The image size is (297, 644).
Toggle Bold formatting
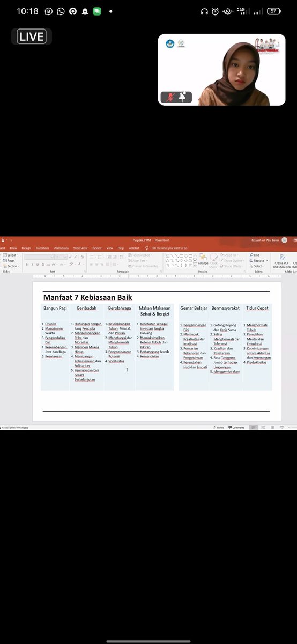(27, 264)
